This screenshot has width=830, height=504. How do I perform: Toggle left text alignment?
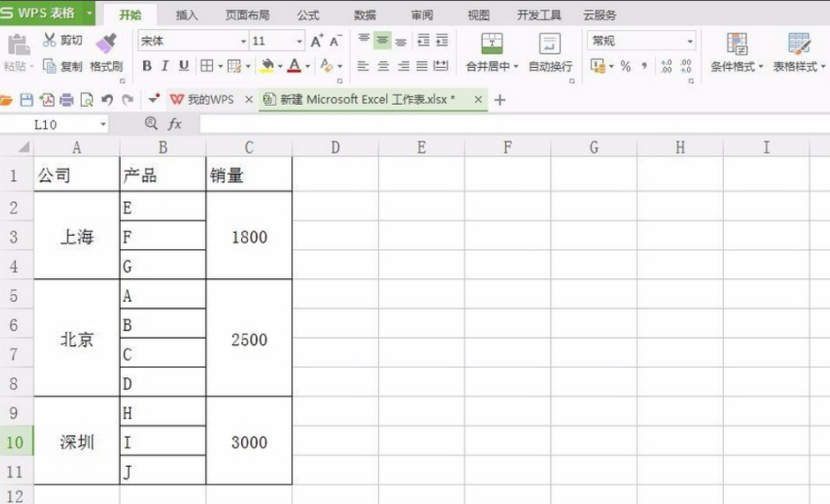click(x=363, y=66)
